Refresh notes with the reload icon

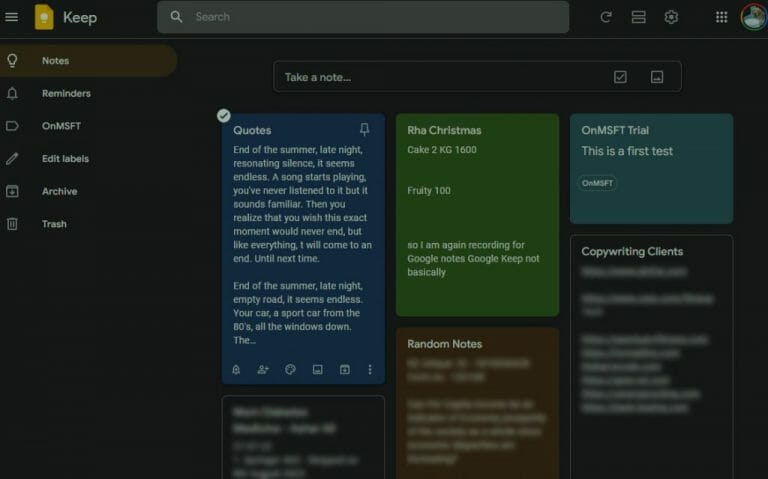606,17
